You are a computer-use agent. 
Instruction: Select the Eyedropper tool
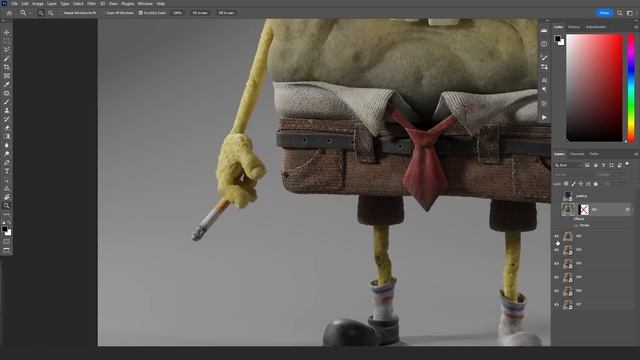(x=7, y=84)
